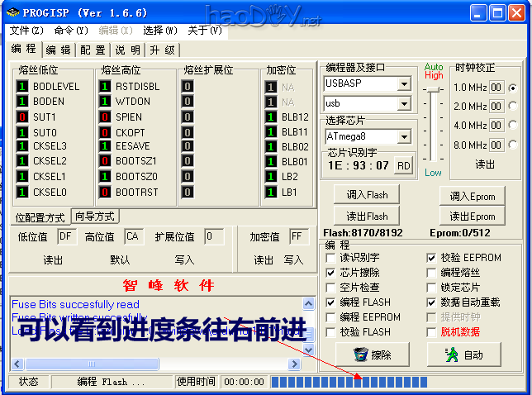Switch to the 配置 tab
Viewport: 532px width, 395px height.
coord(93,50)
